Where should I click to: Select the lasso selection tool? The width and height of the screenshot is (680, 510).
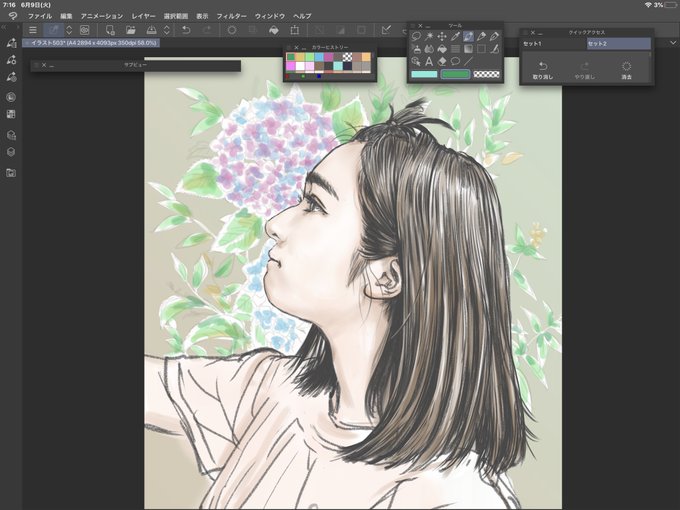coord(416,36)
